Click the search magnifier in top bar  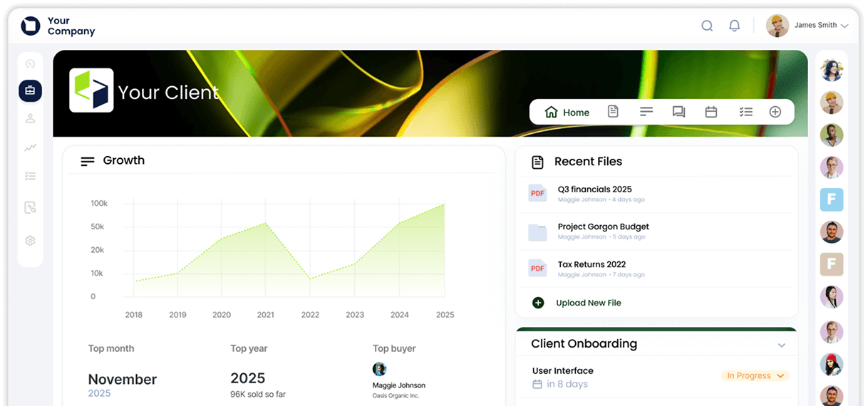pos(707,26)
